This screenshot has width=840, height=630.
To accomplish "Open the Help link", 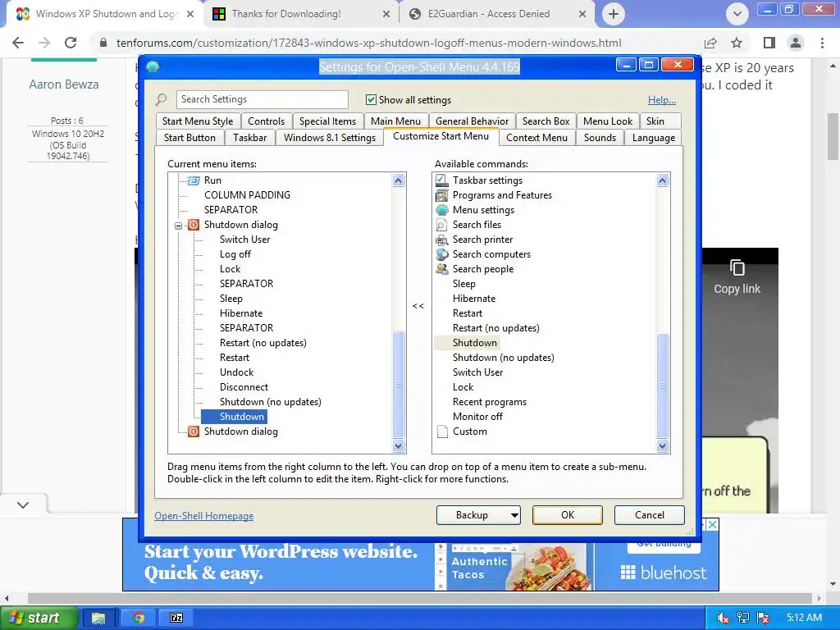I will pos(662,100).
